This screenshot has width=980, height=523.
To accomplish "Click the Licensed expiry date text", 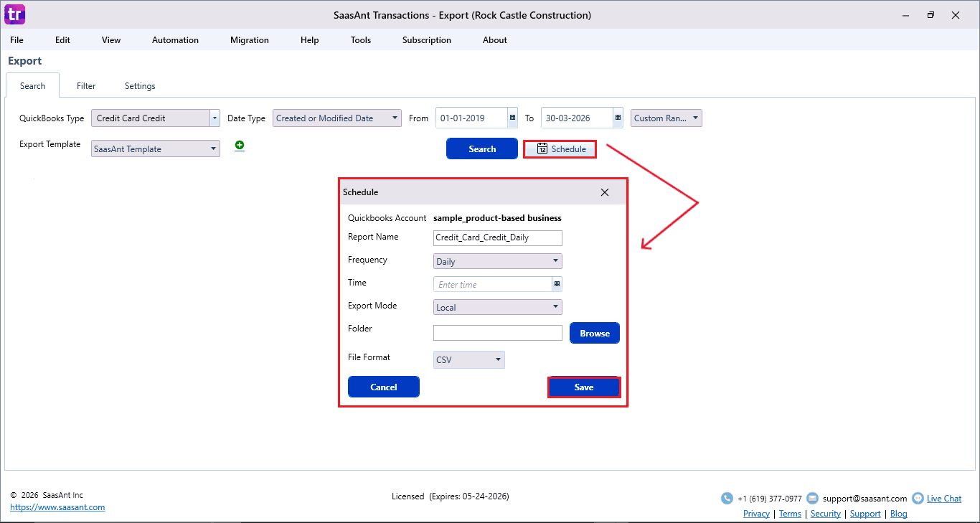I will click(x=451, y=496).
